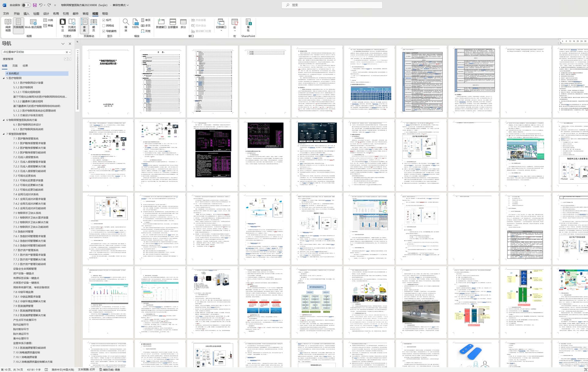The image size is (588, 372).
Task: Click the New Window icon (新建窗口)
Action: pos(161,23)
